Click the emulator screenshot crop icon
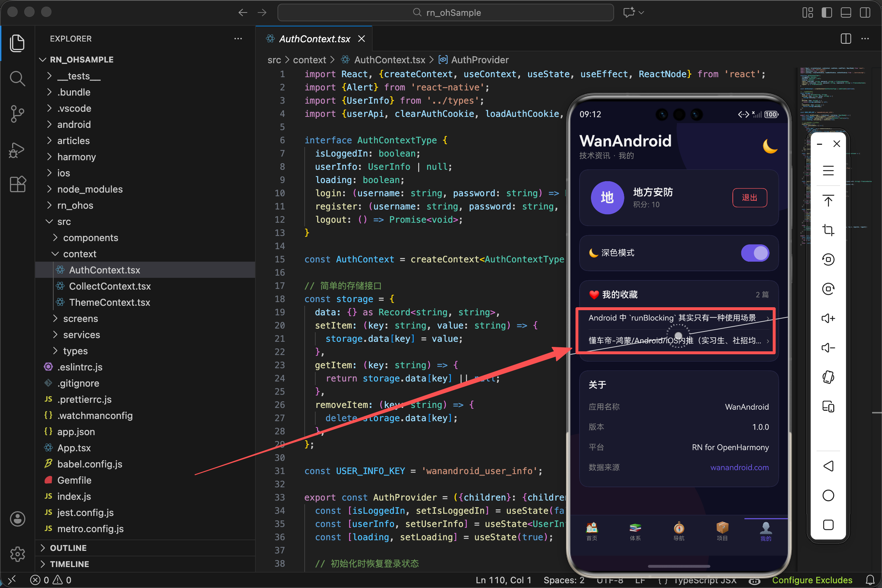The height and width of the screenshot is (588, 882). pos(828,230)
